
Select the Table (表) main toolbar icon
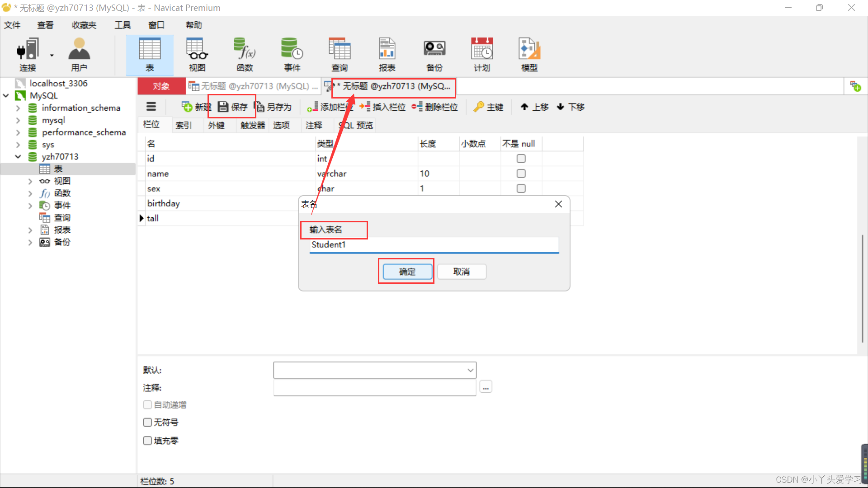(x=150, y=55)
